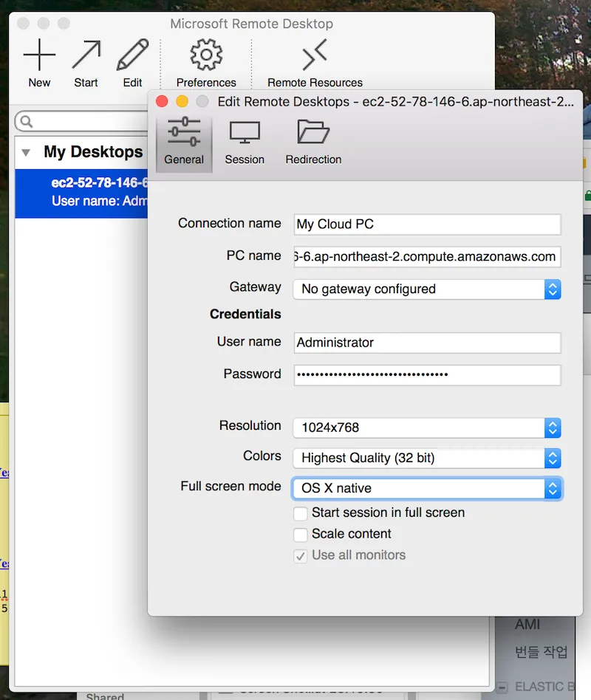The width and height of the screenshot is (591, 700).
Task: Close the Edit Remote Desktops window
Action: 162,102
